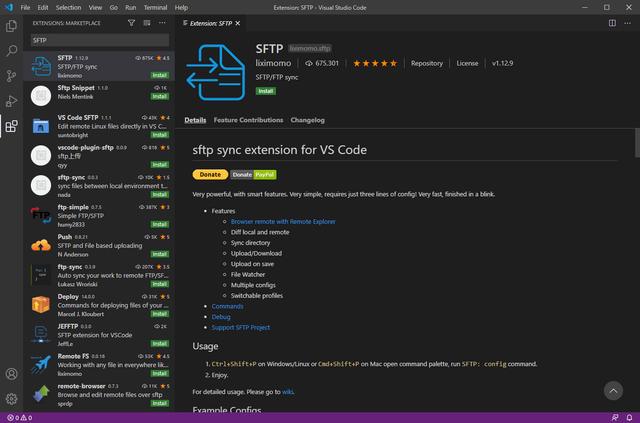Image resolution: width=640 pixels, height=423 pixels.
Task: Open the Search view in activity bar
Action: (11, 51)
